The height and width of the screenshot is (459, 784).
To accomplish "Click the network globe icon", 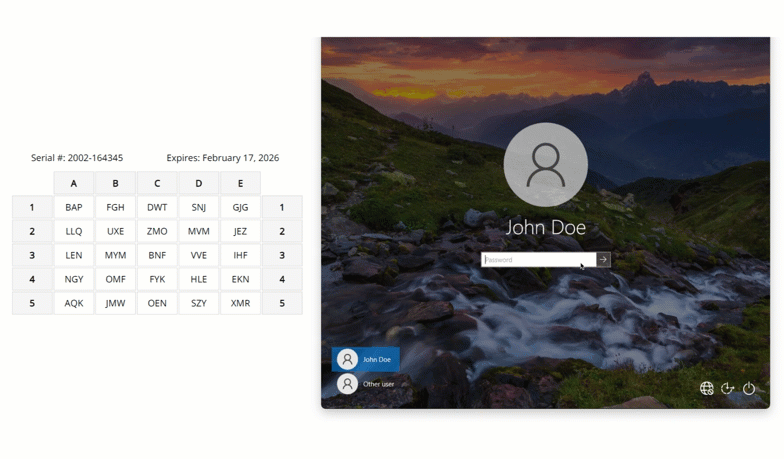I will point(707,388).
